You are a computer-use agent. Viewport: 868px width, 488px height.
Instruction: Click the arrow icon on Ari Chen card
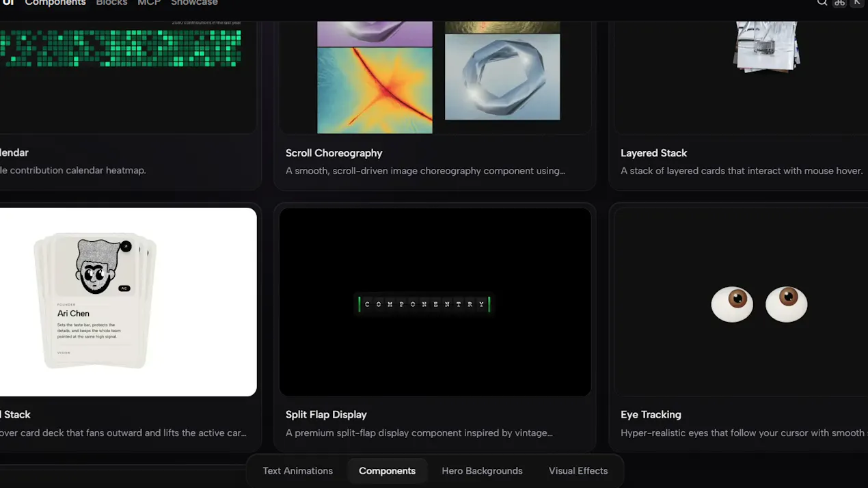(126, 247)
